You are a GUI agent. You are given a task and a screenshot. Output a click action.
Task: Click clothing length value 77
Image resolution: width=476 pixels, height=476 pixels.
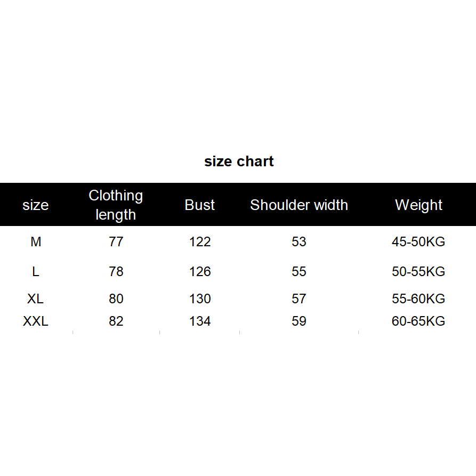tap(116, 242)
